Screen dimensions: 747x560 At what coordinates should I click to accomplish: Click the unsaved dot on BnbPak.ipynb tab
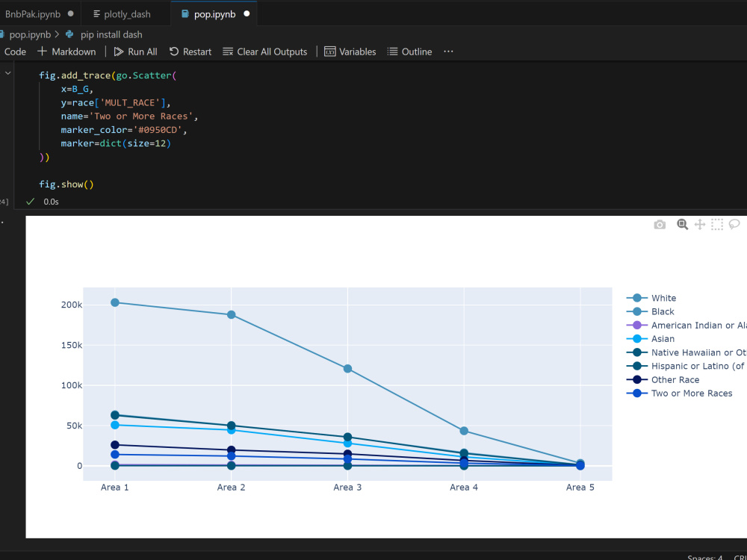pos(71,13)
